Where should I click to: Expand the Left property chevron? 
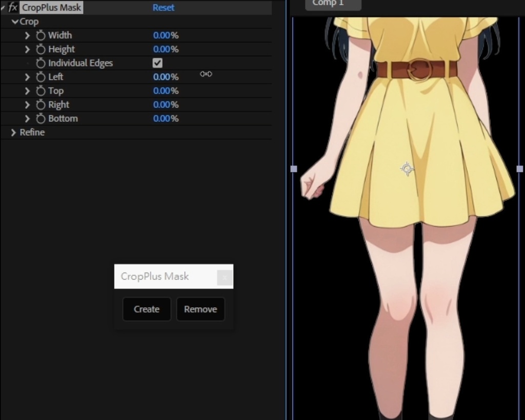(x=27, y=76)
